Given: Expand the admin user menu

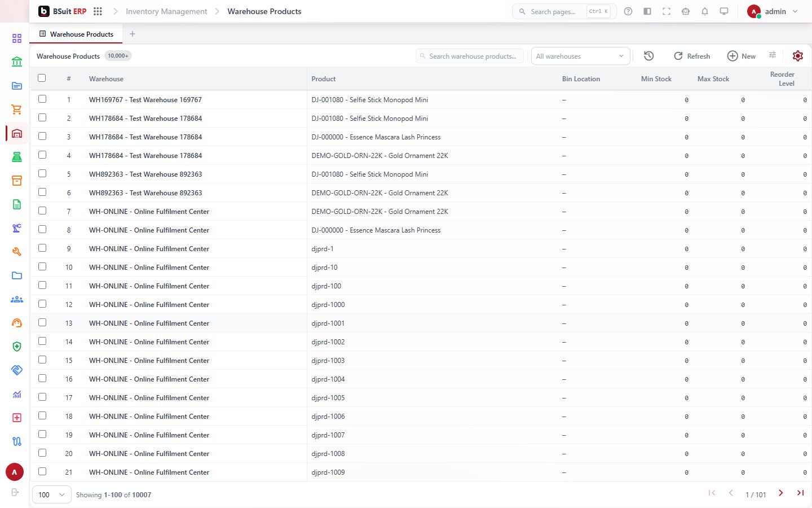Looking at the screenshot, I should pos(773,11).
